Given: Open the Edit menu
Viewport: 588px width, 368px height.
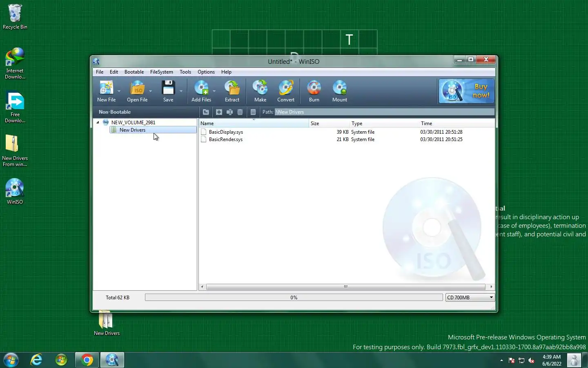Looking at the screenshot, I should (114, 72).
